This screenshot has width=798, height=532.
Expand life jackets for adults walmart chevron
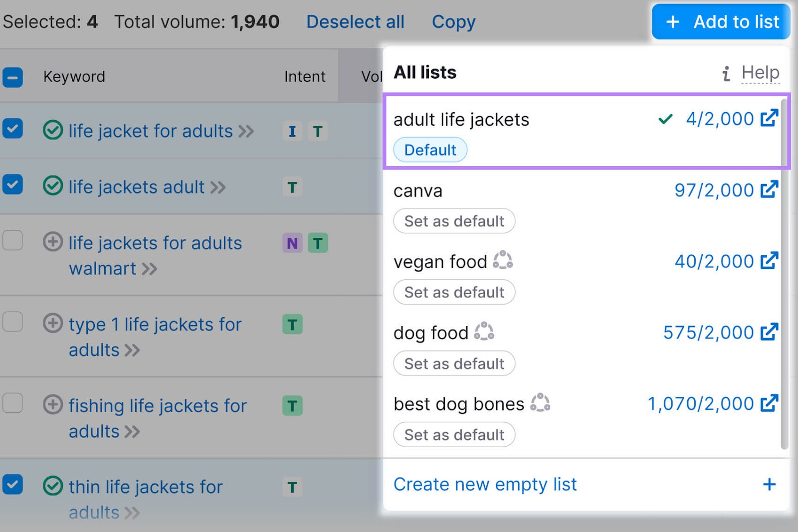pos(150,269)
